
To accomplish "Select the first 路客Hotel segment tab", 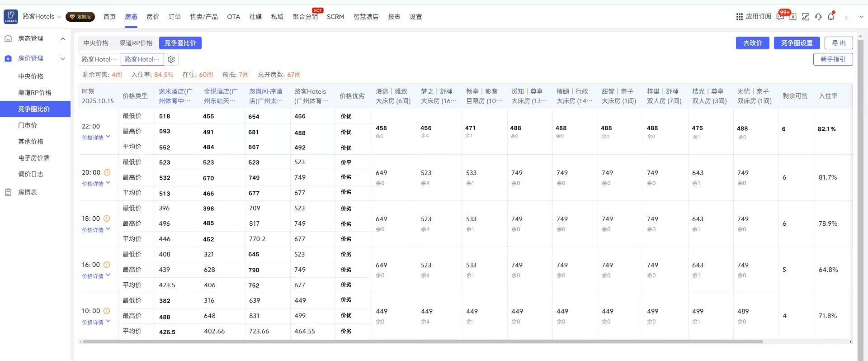I will (x=99, y=59).
